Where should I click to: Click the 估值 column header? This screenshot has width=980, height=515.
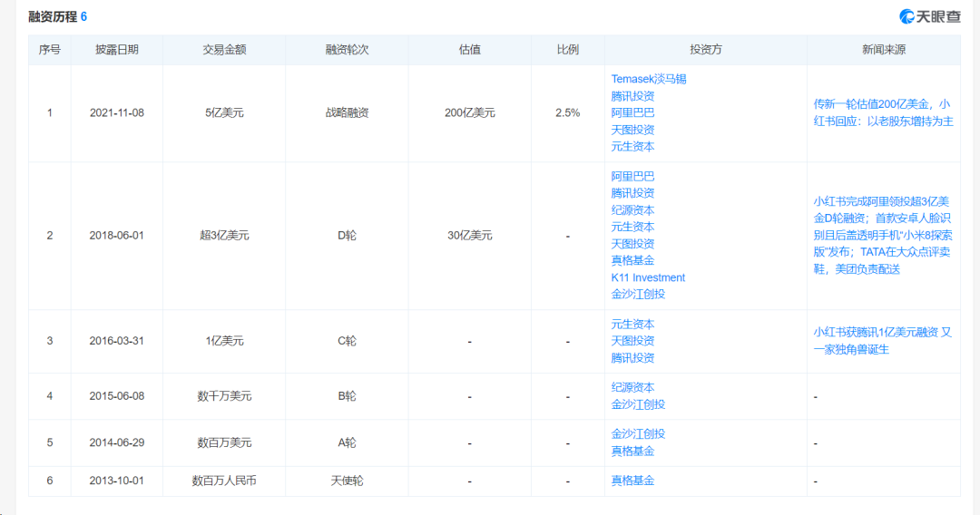[469, 50]
